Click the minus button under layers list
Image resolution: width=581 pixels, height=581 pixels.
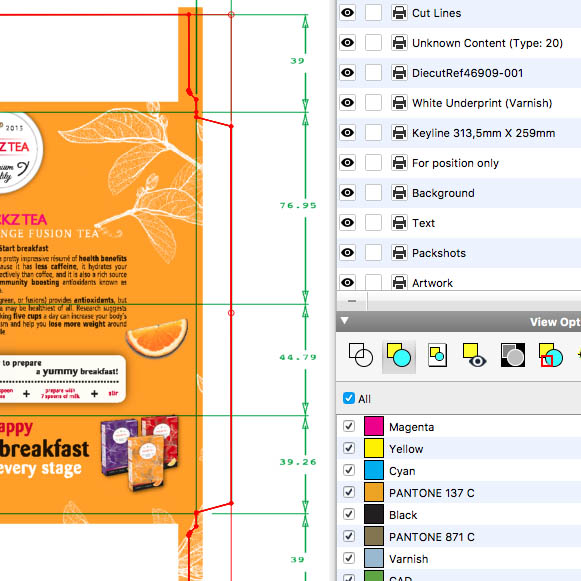[x=352, y=301]
